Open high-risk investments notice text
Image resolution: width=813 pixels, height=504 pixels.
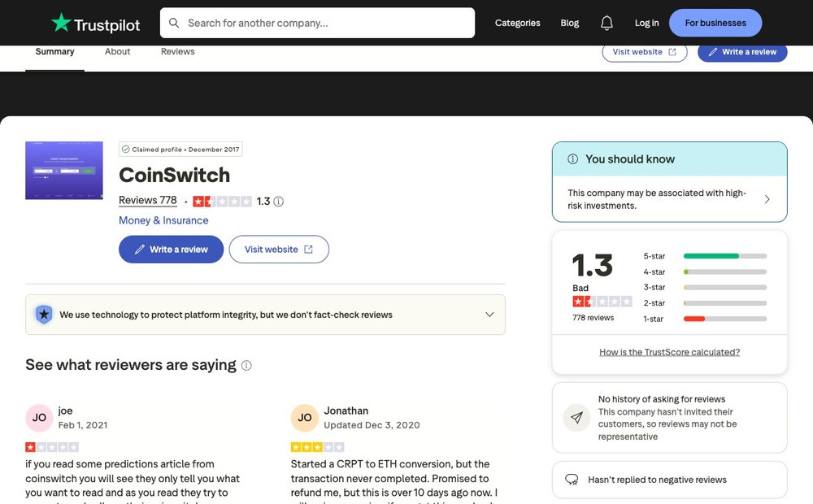[657, 199]
